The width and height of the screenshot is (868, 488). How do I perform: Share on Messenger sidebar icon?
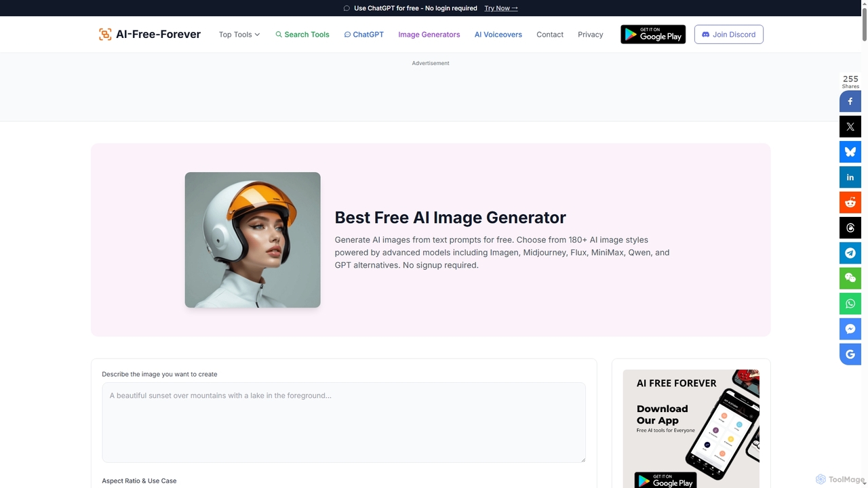point(850,329)
